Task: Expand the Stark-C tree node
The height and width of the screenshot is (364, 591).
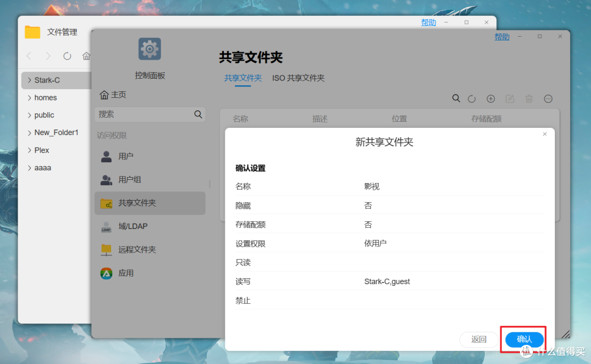Action: [x=30, y=80]
